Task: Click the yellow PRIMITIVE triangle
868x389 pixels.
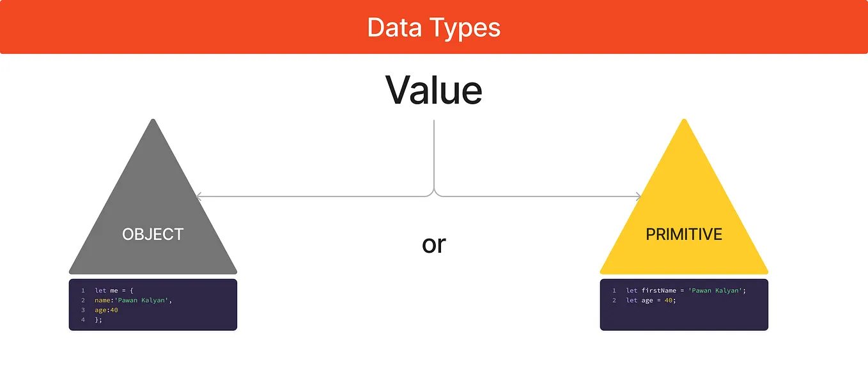Action: click(684, 211)
